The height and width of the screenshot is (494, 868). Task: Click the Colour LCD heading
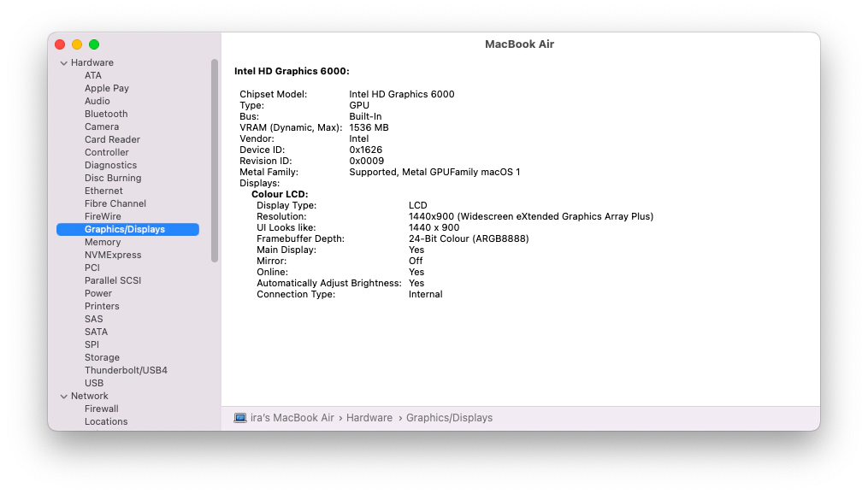pyautogui.click(x=280, y=194)
